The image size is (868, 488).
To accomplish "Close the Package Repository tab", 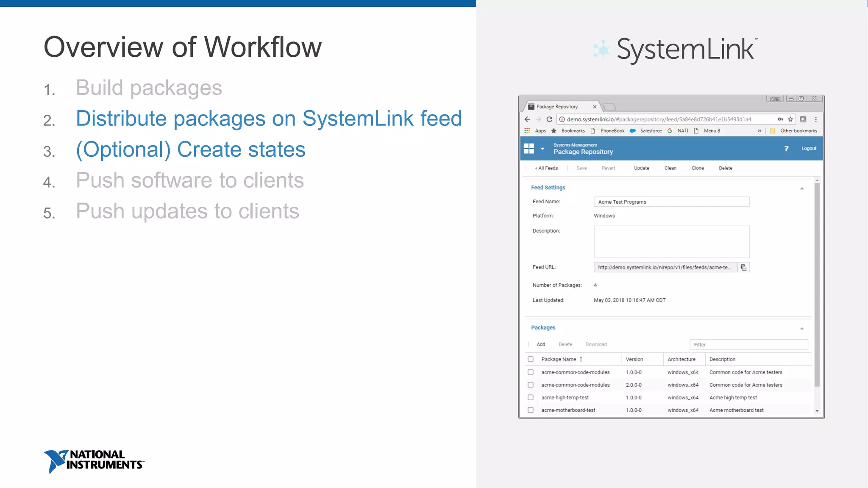I will (595, 107).
